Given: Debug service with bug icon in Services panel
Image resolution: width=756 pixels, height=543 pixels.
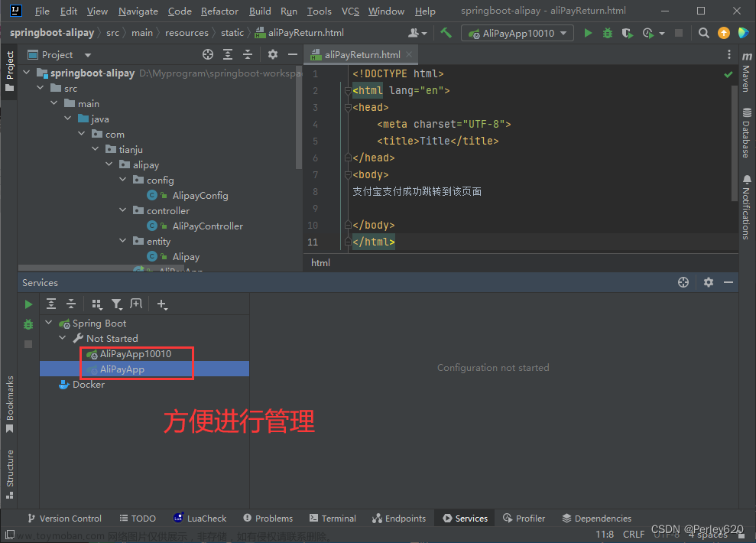Looking at the screenshot, I should pos(28,324).
